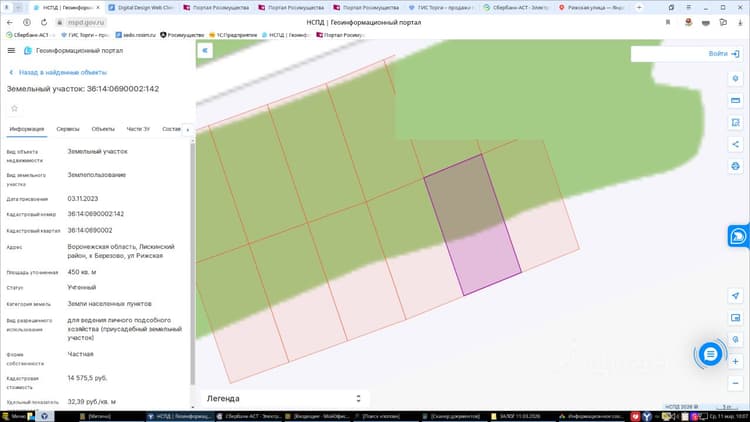
Task: Click the address bar nspd.gov.ru
Action: click(x=86, y=22)
